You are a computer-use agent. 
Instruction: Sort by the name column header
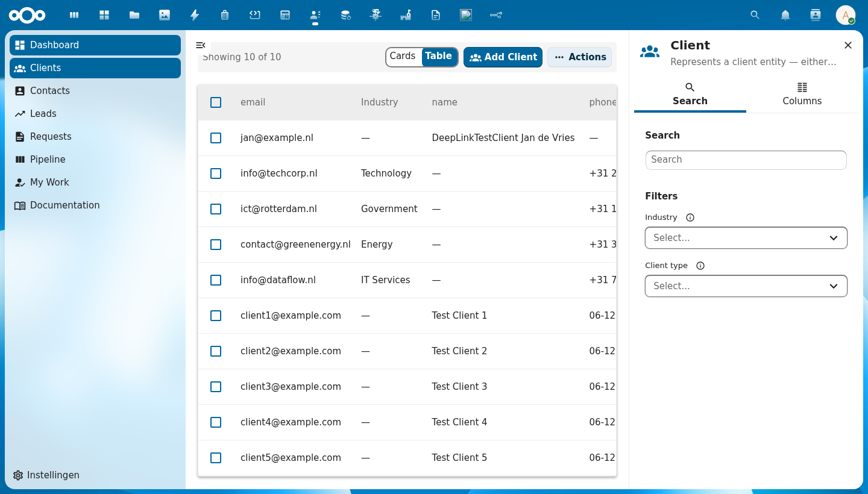[x=445, y=102]
